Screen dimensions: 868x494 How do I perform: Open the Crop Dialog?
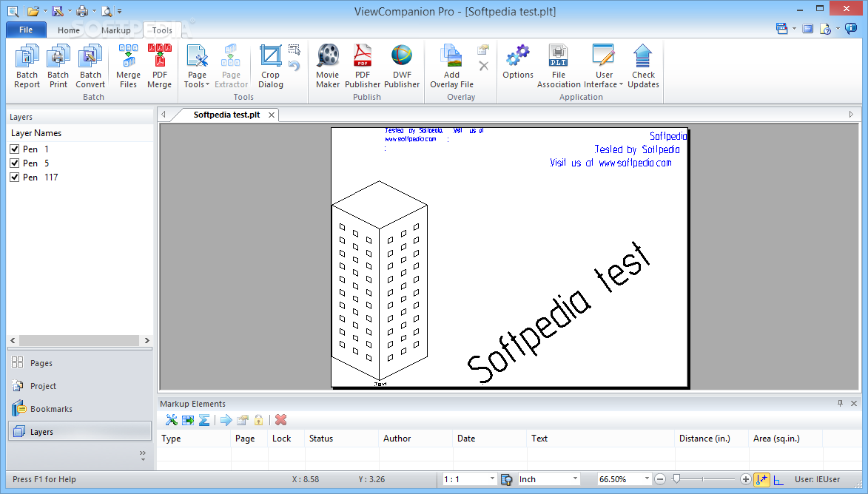click(x=271, y=66)
